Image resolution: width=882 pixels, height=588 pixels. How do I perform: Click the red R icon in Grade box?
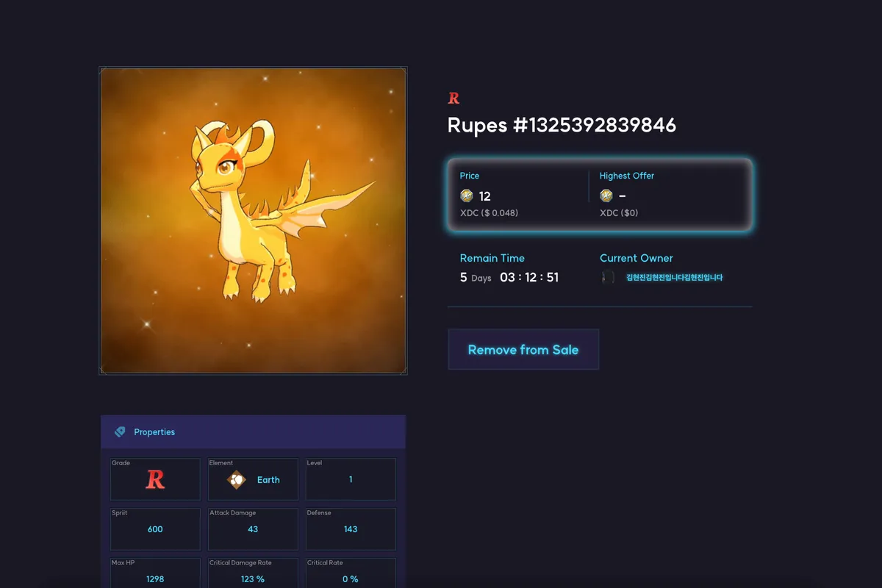click(x=155, y=480)
